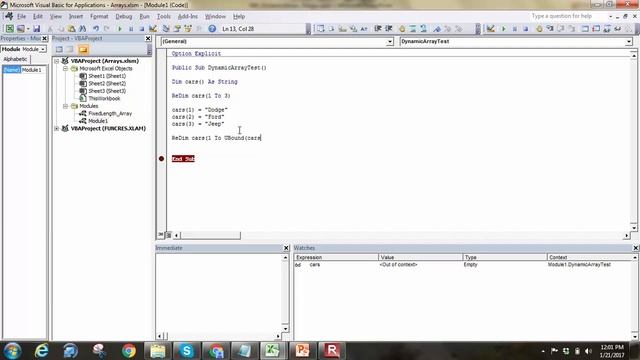The width and height of the screenshot is (640, 360).
Task: Switch to Procedure View at code window bottom
Action: click(161, 235)
